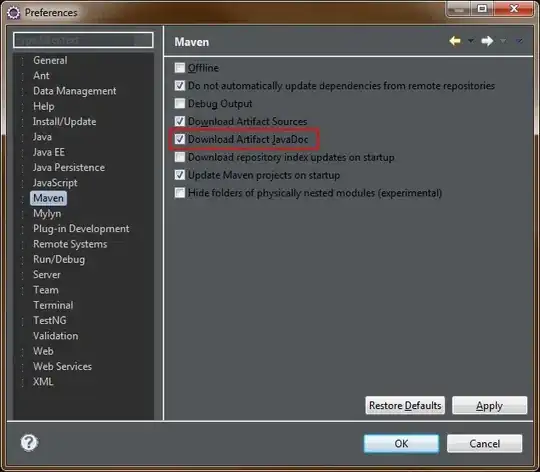Select Team preference category
Screen dimensions: 540x472
[x=46, y=290]
